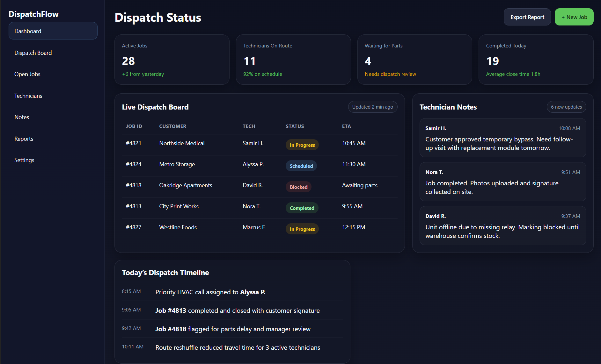The height and width of the screenshot is (364, 601).
Task: Click the Completed badge on job #4813
Action: point(302,208)
